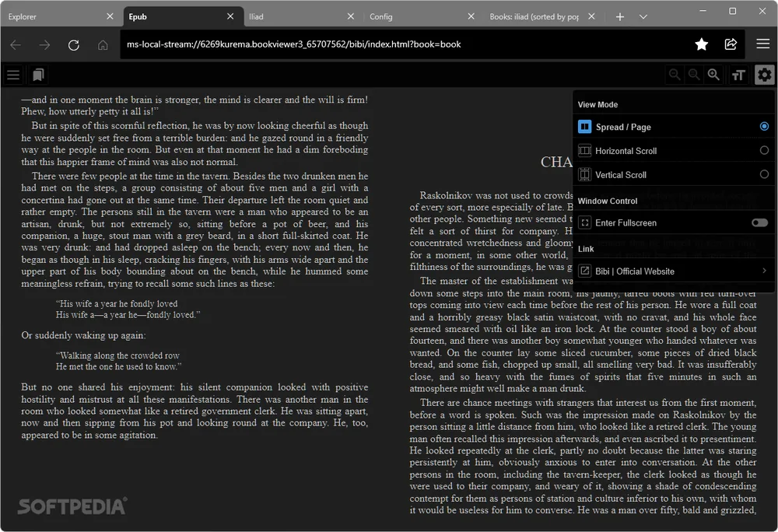
Task: Click the font size icon
Action: 738,75
